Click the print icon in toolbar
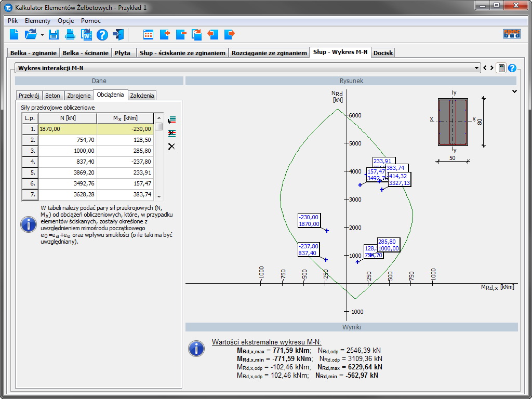 click(x=70, y=35)
